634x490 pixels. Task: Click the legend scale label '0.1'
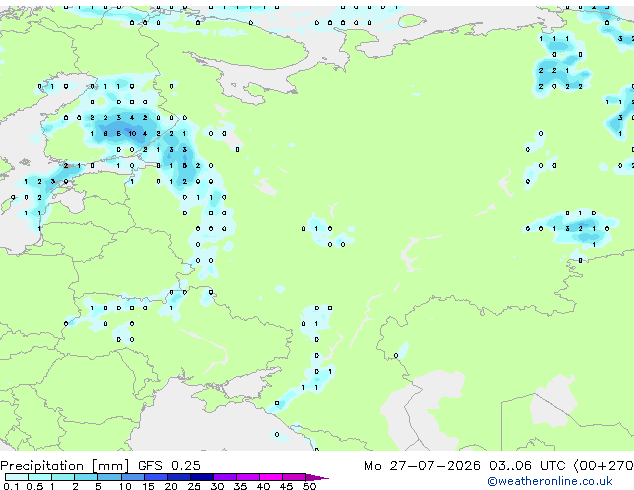pos(11,486)
